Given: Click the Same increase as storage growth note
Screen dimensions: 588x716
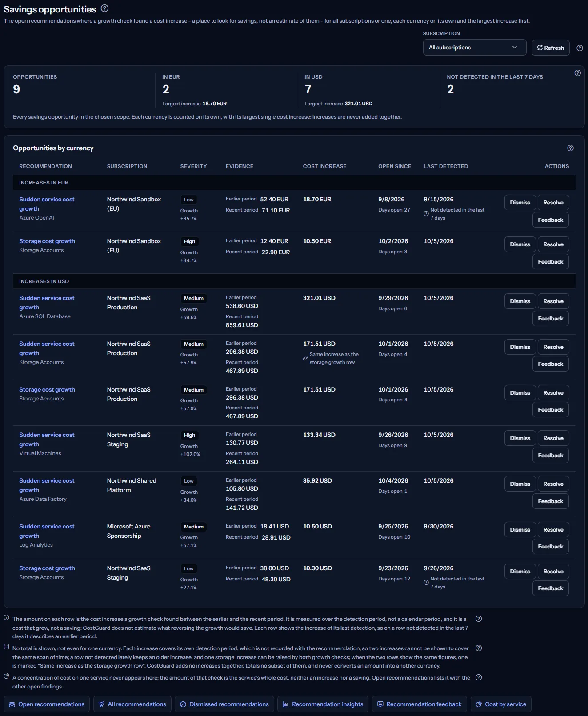Looking at the screenshot, I should click(x=331, y=358).
